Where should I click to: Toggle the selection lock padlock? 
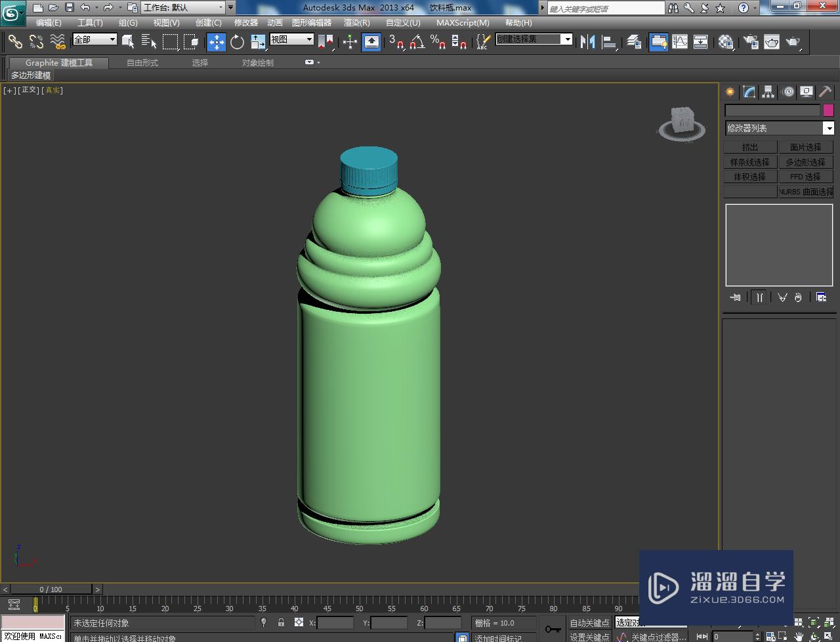click(x=281, y=622)
